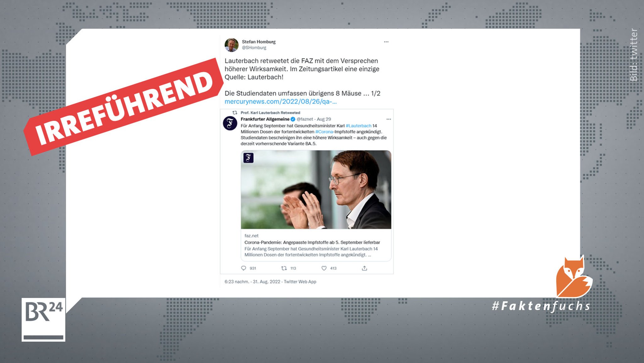Open the article photo of Lauterbach
The height and width of the screenshot is (363, 644).
316,190
